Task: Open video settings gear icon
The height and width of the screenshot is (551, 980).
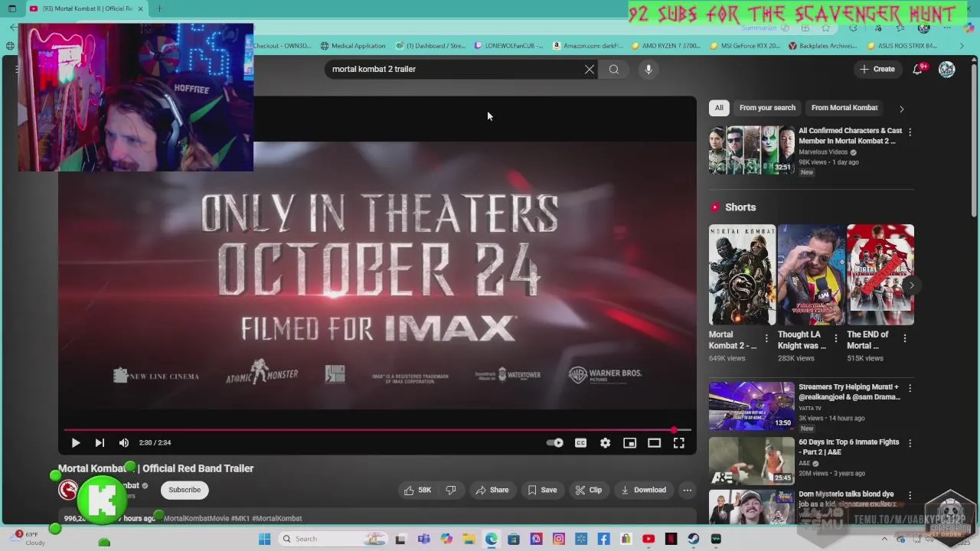Action: coord(605,442)
